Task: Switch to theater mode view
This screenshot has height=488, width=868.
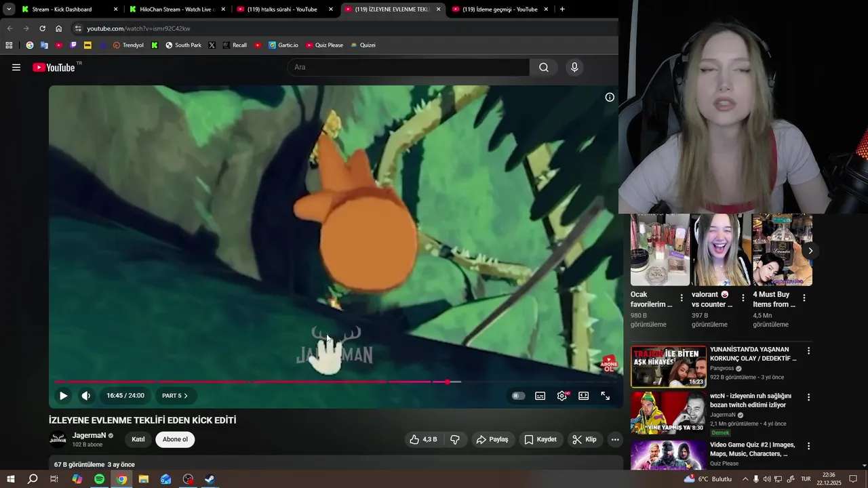Action: click(584, 396)
